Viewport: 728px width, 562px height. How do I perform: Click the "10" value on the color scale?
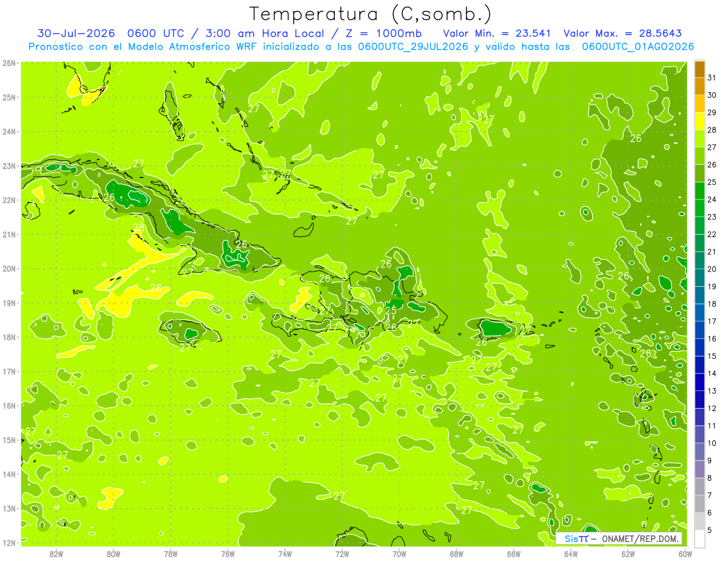[712, 443]
